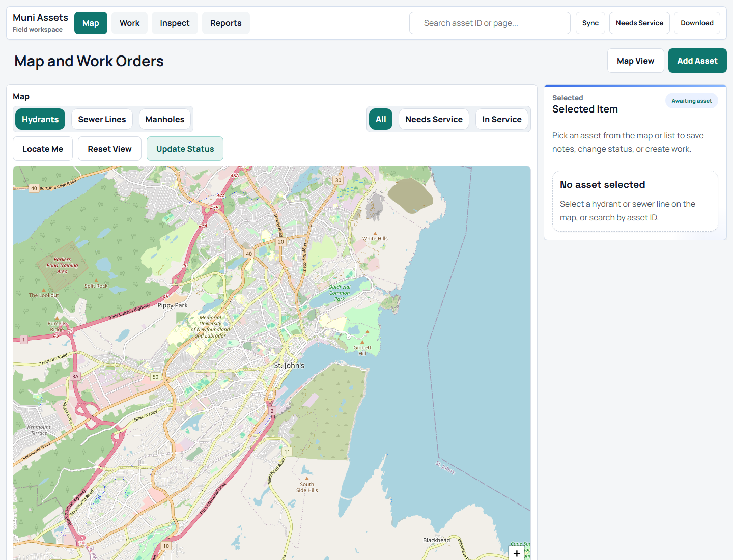The height and width of the screenshot is (560, 733).
Task: Click Update Status button
Action: (185, 149)
